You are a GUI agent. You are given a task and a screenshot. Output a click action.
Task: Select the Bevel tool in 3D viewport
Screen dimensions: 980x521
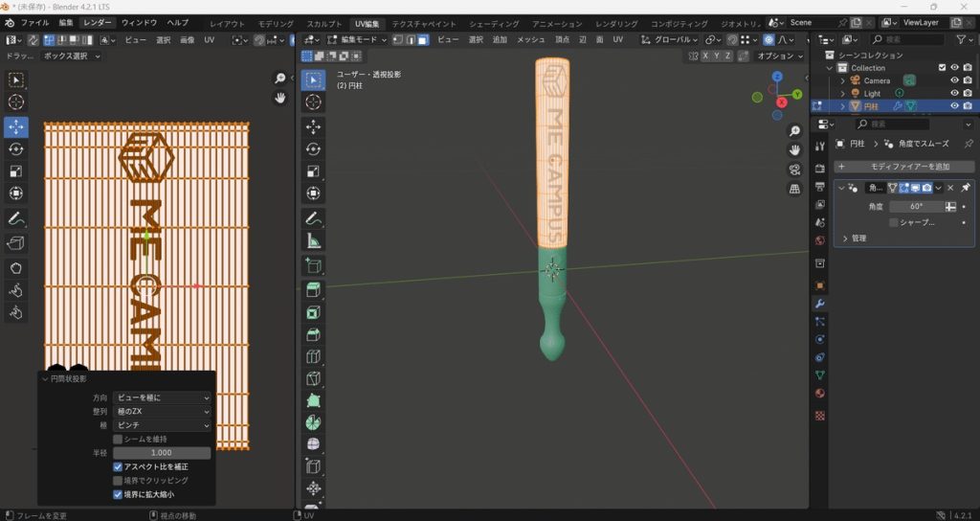point(313,334)
